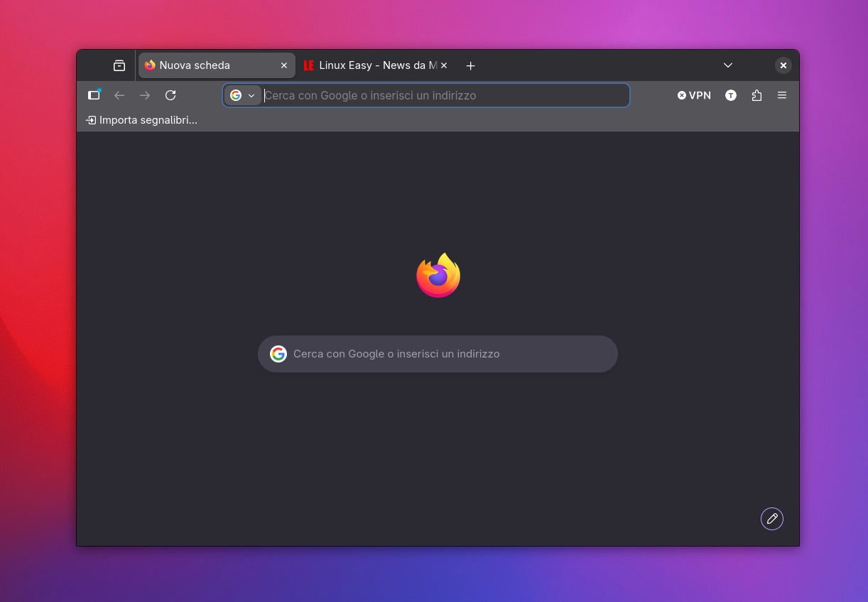The width and height of the screenshot is (868, 602).
Task: Open the hamburger application menu
Action: [782, 95]
